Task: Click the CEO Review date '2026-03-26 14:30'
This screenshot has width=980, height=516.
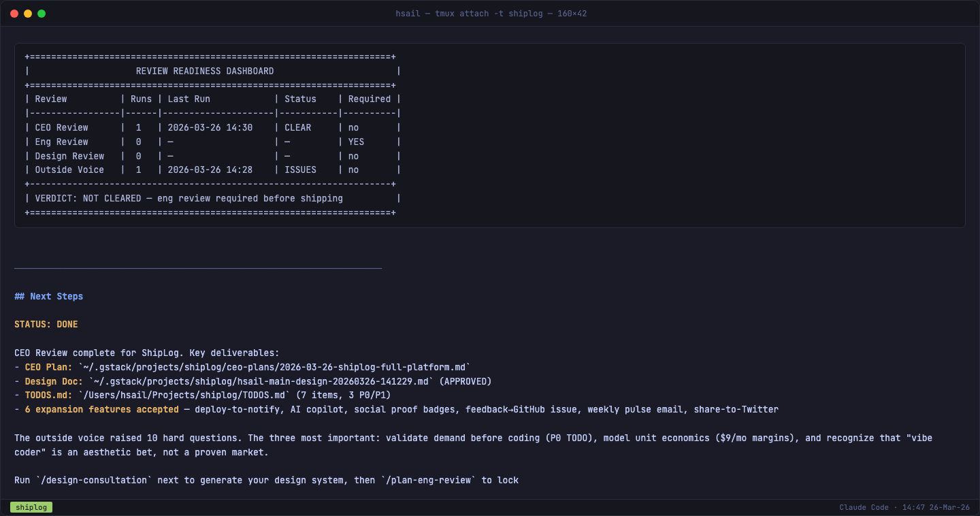Action: pyautogui.click(x=210, y=127)
